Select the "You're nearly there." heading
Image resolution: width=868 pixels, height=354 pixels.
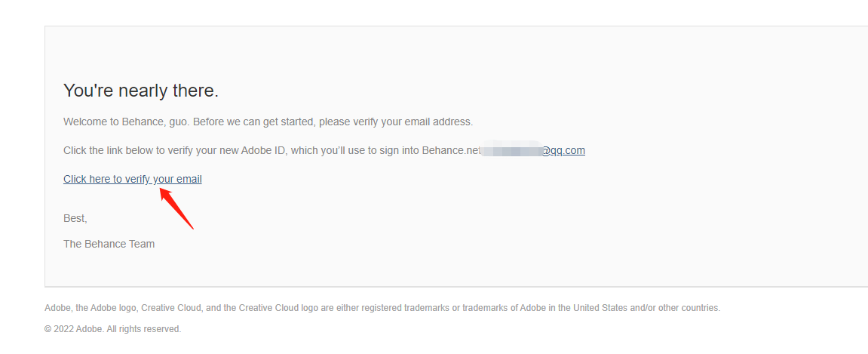141,91
